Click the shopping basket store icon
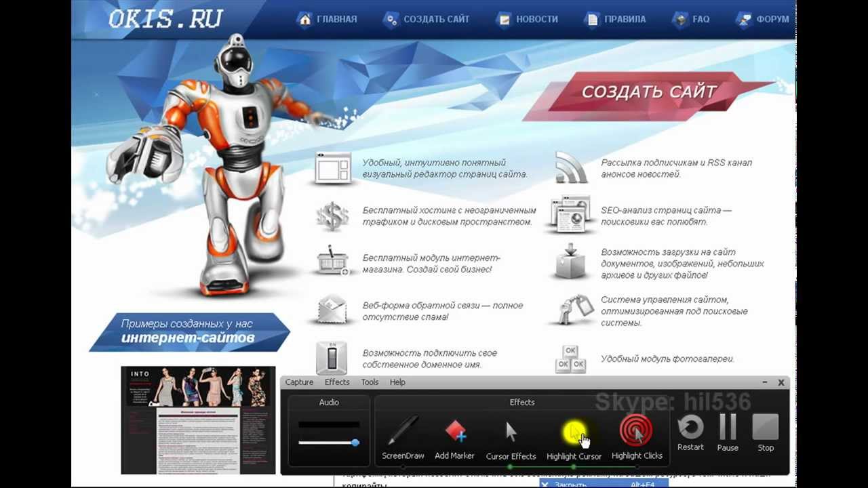The width and height of the screenshot is (868, 488). [333, 262]
